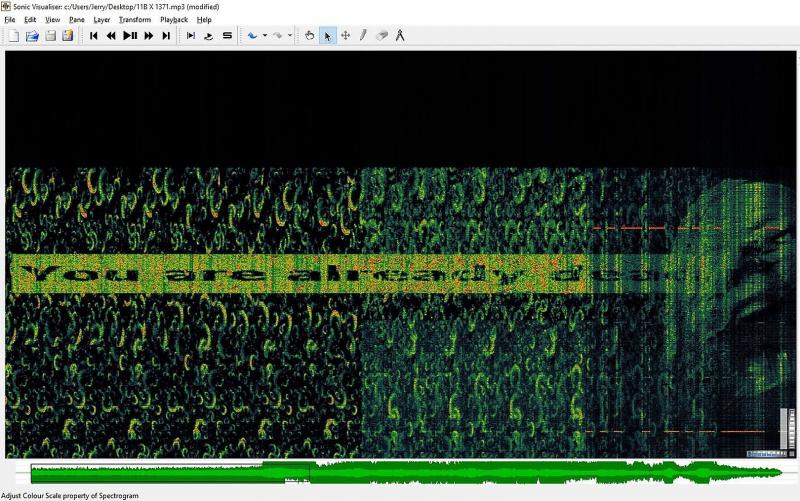The width and height of the screenshot is (800, 501).
Task: Open a file with the folder icon
Action: [32, 36]
